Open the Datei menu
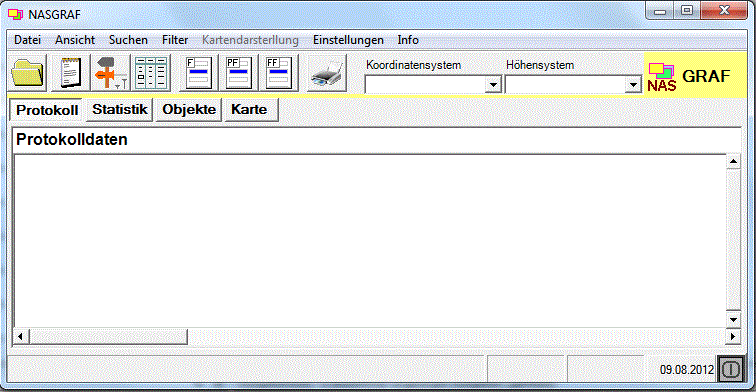This screenshot has width=756, height=392. (27, 40)
